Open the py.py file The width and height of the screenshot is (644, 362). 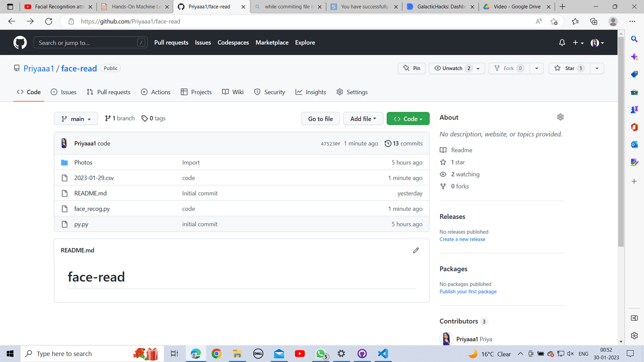pos(81,224)
